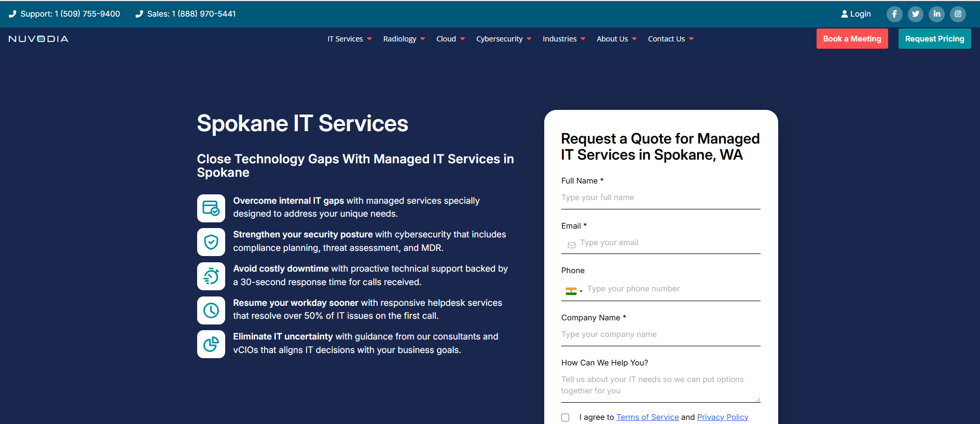
Task: Focus the Company Name input field
Action: point(660,335)
